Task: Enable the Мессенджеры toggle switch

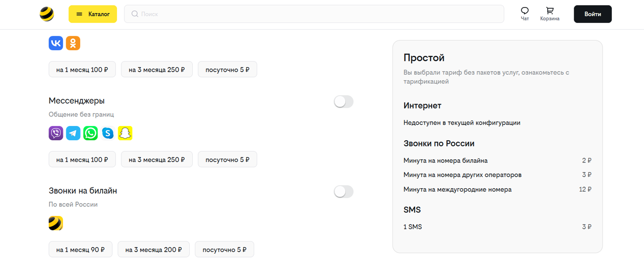Action: 343,102
